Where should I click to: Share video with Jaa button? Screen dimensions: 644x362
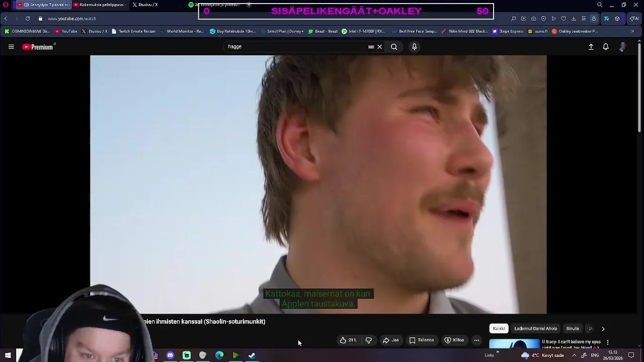pos(391,340)
